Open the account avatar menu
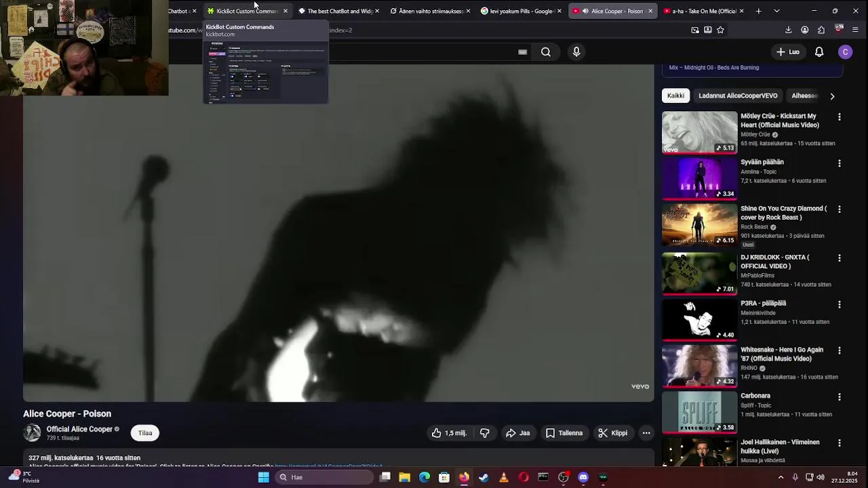 click(x=845, y=52)
